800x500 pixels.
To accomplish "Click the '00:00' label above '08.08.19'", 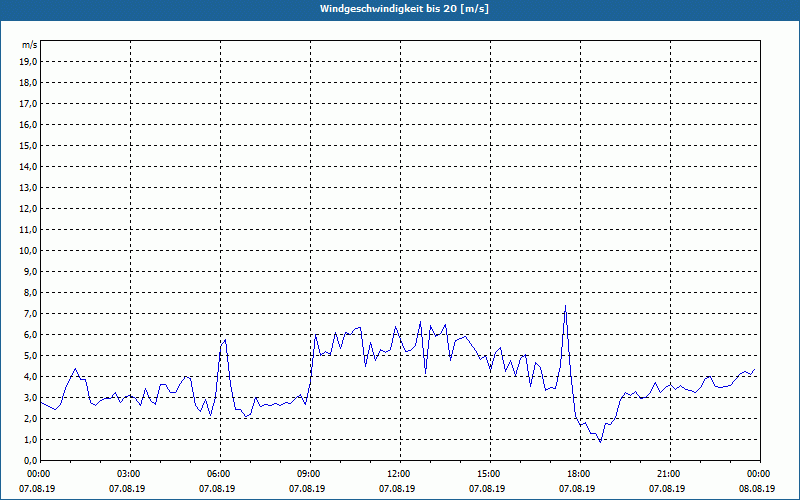I will point(760,473).
